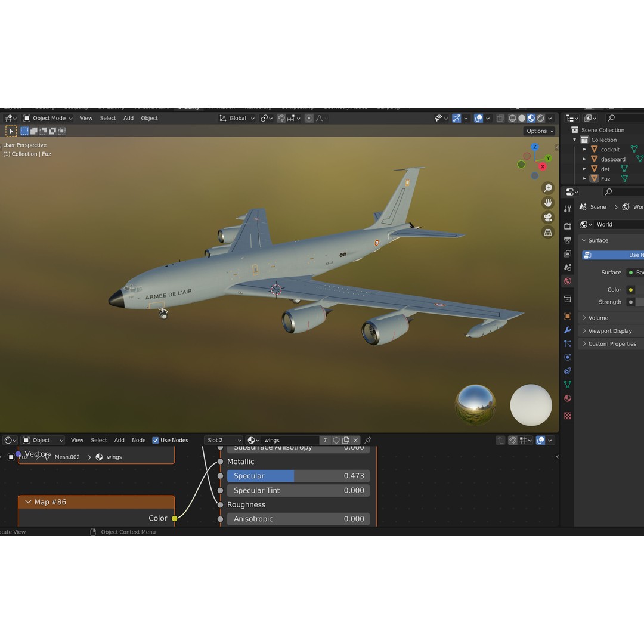Toggle X-ray mode in viewport

click(500, 118)
